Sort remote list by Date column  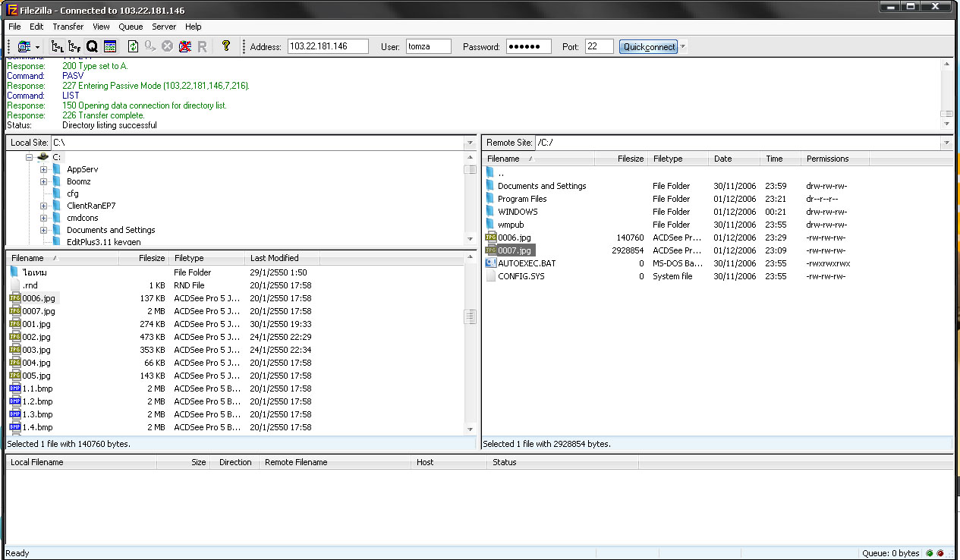pyautogui.click(x=734, y=159)
